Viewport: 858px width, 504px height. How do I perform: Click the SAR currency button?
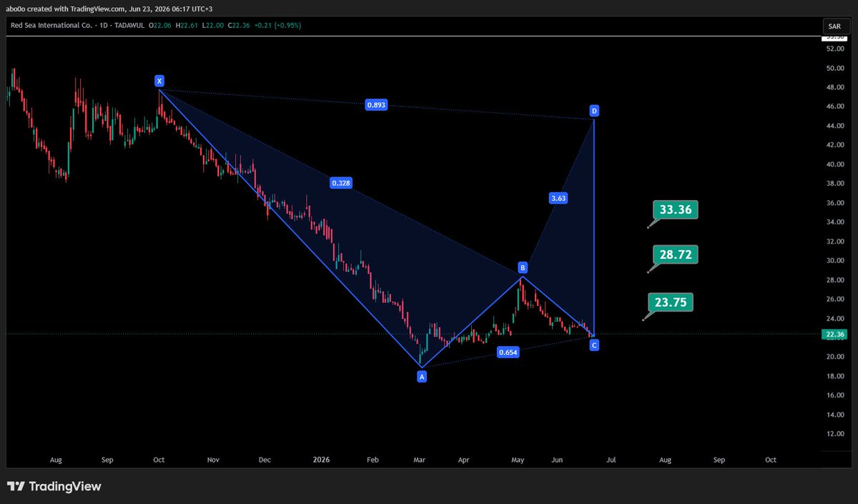[x=834, y=25]
